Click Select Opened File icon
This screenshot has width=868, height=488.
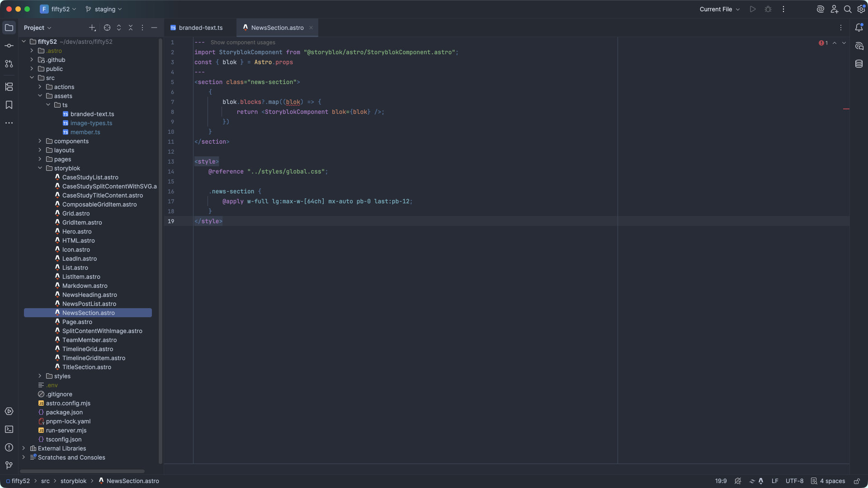coord(107,28)
